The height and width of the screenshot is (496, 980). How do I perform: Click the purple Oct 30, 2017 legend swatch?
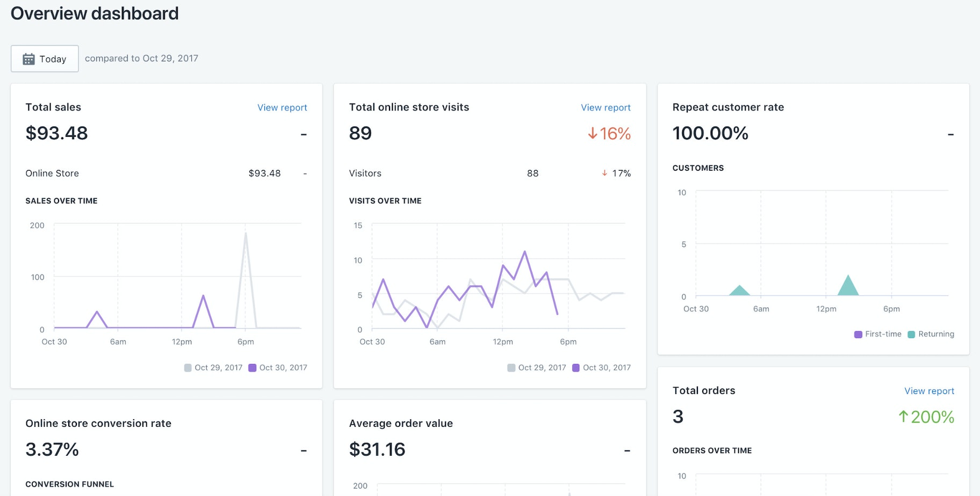[x=252, y=367]
